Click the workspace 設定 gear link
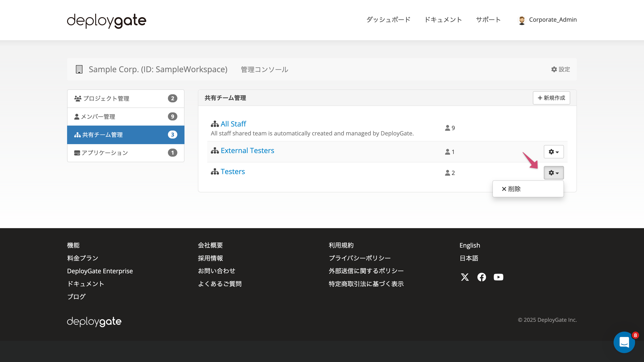The height and width of the screenshot is (362, 644). click(x=560, y=69)
